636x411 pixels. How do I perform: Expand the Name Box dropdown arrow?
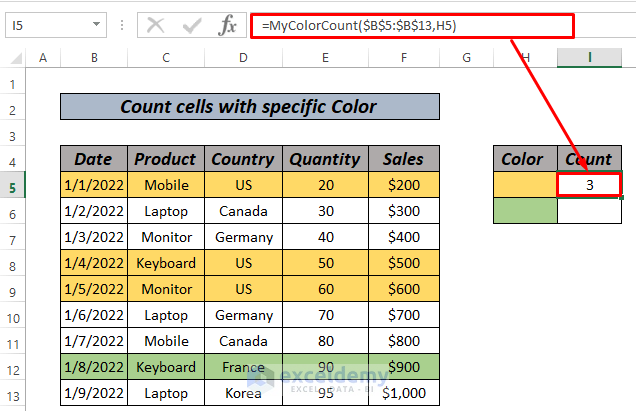coord(96,26)
